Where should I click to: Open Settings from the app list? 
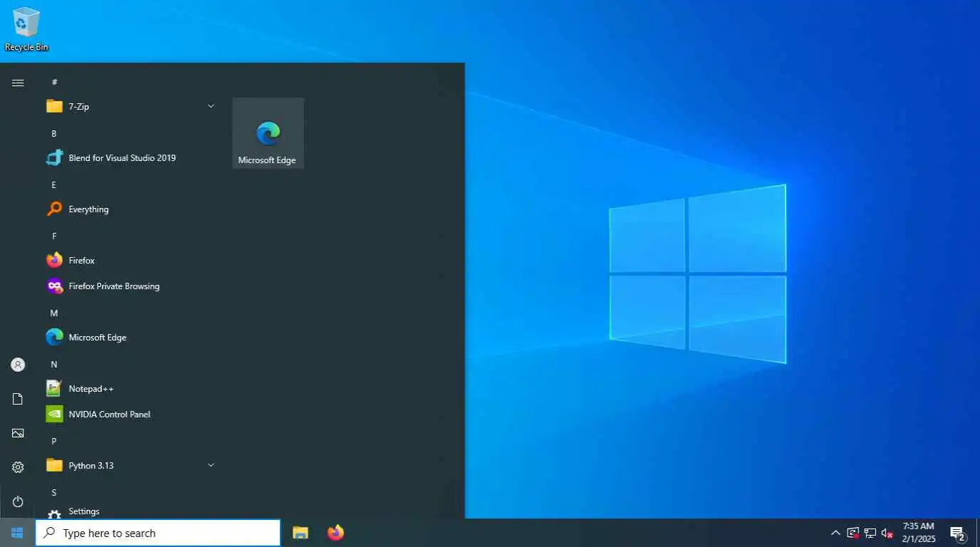tap(132, 511)
